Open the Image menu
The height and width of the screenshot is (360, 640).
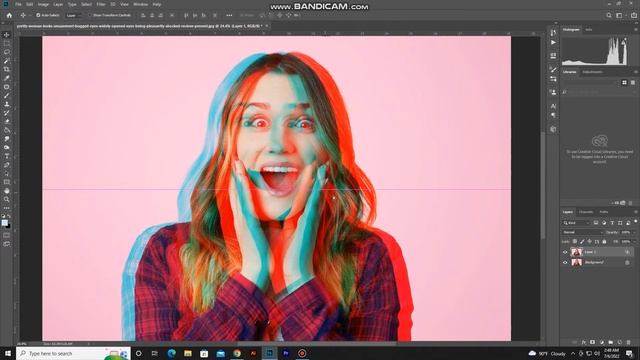[x=43, y=4]
